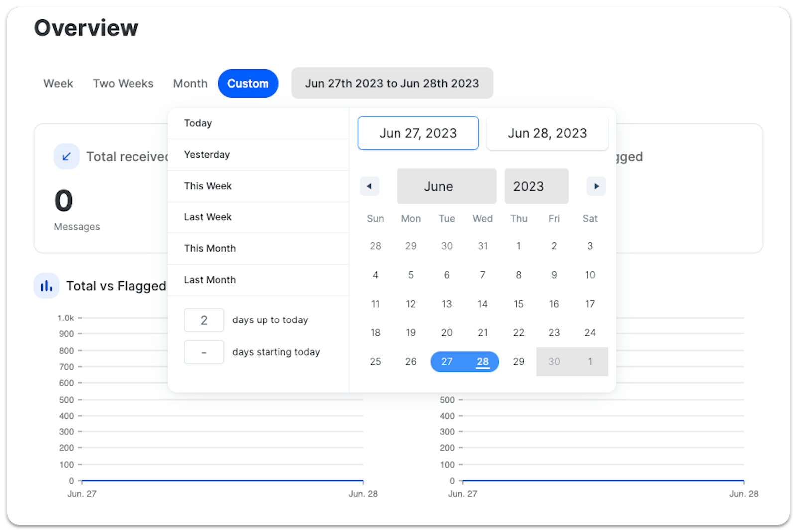Screen dimensions: 797x532
Task: Apply the Yesterday preset
Action: click(207, 154)
